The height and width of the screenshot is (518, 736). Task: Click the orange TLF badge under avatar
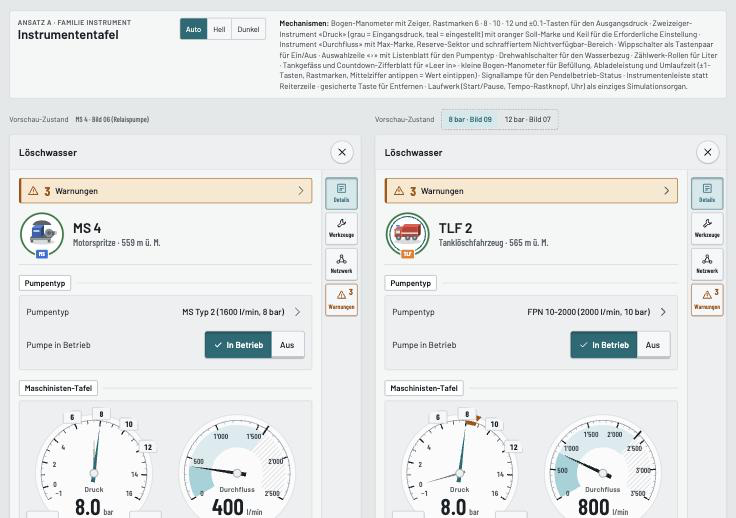click(407, 254)
